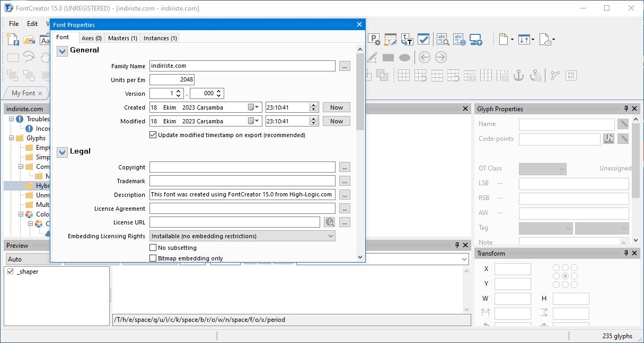Open the Edit menu
Viewport: 644px width, 343px height.
click(32, 24)
